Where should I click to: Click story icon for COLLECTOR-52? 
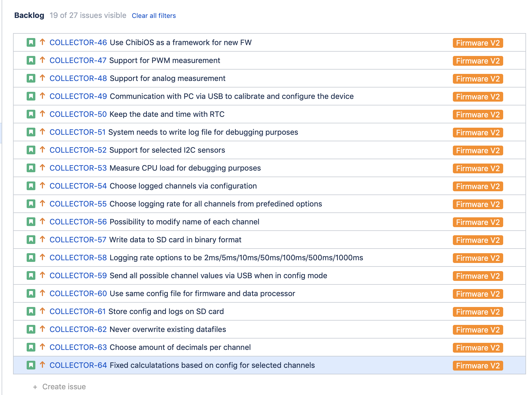(x=31, y=150)
